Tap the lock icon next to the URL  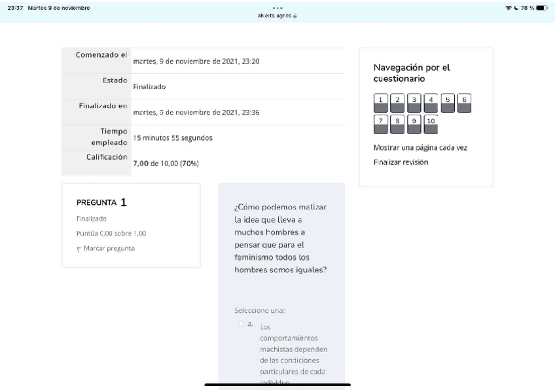(x=295, y=16)
